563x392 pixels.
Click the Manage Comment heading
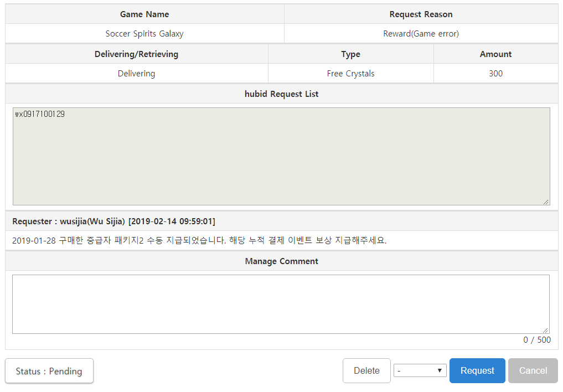(x=281, y=261)
